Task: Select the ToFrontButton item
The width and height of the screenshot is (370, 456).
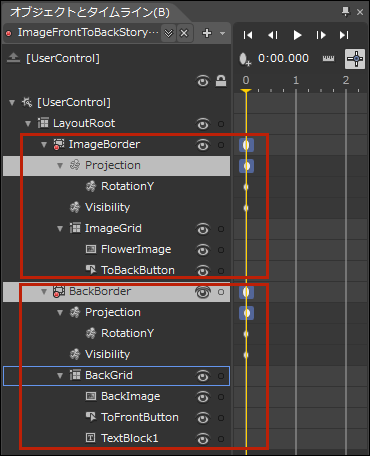Action: (140, 417)
